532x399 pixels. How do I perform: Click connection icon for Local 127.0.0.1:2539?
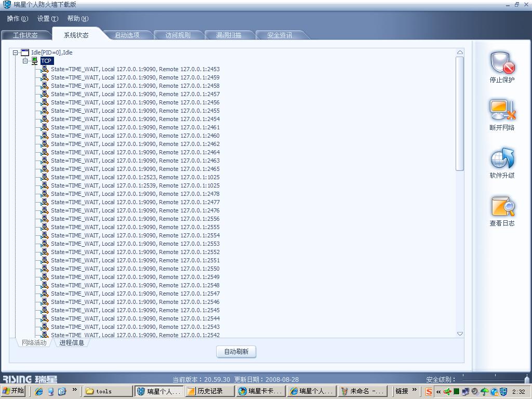(45, 185)
